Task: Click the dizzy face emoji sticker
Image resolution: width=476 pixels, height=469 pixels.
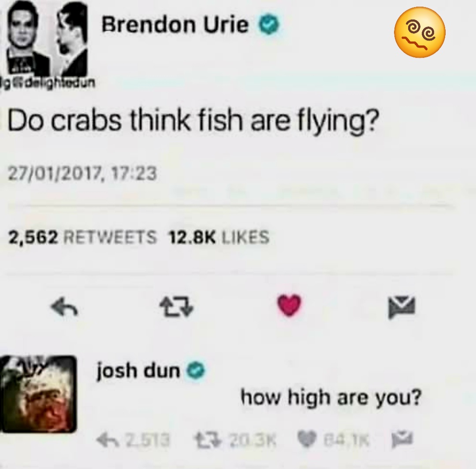Action: coord(420,33)
